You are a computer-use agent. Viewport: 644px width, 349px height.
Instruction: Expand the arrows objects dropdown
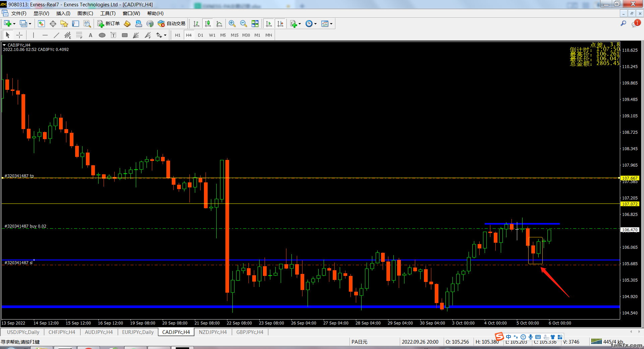pyautogui.click(x=165, y=35)
